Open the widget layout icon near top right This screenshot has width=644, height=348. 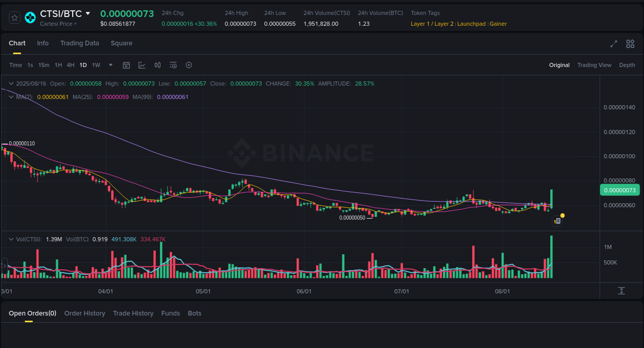630,44
